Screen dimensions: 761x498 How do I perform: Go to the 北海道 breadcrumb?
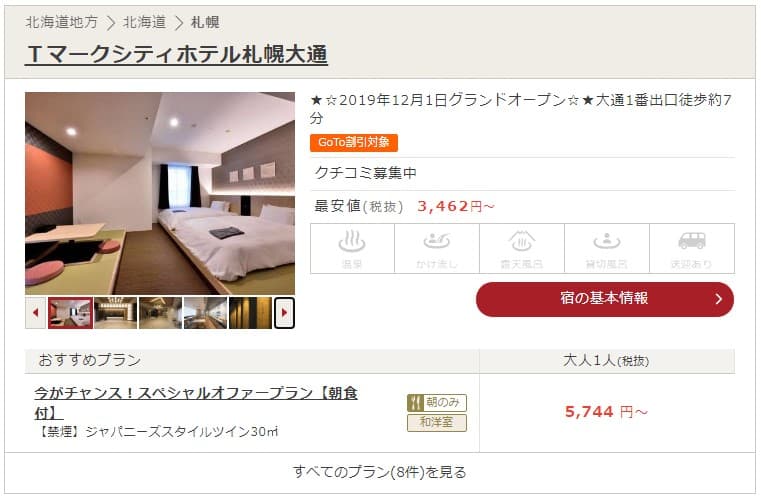click(144, 22)
